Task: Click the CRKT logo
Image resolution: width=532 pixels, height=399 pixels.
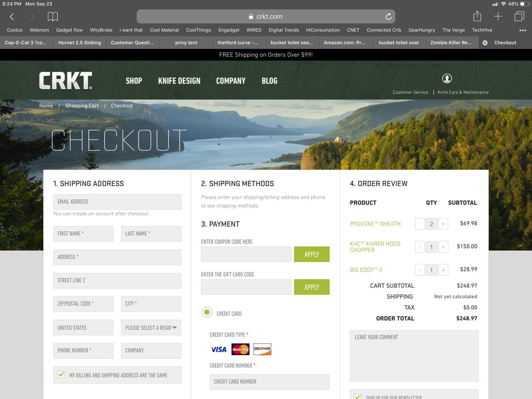Action: coord(66,81)
